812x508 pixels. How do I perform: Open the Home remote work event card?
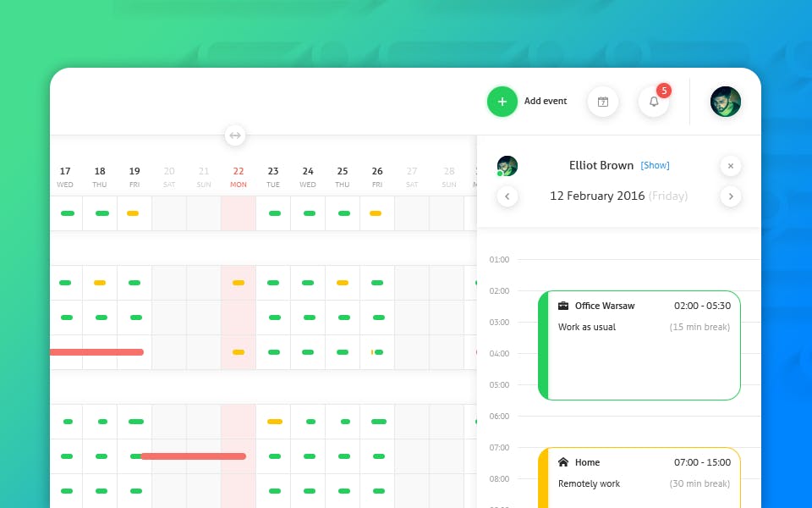tap(639, 478)
